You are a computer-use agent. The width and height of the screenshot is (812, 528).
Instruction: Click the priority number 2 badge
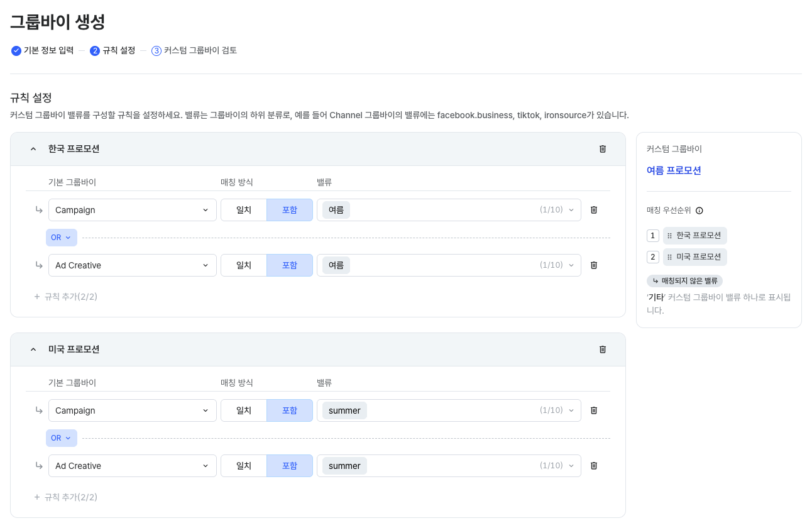point(653,257)
